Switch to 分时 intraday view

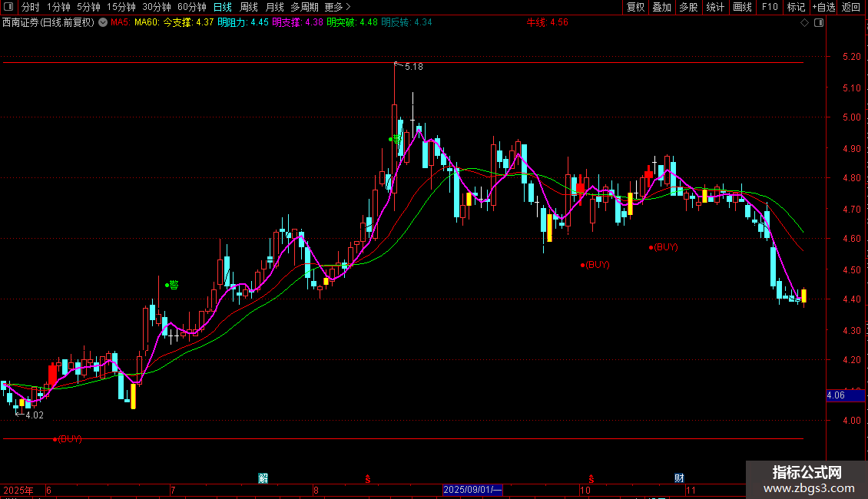[x=31, y=7]
